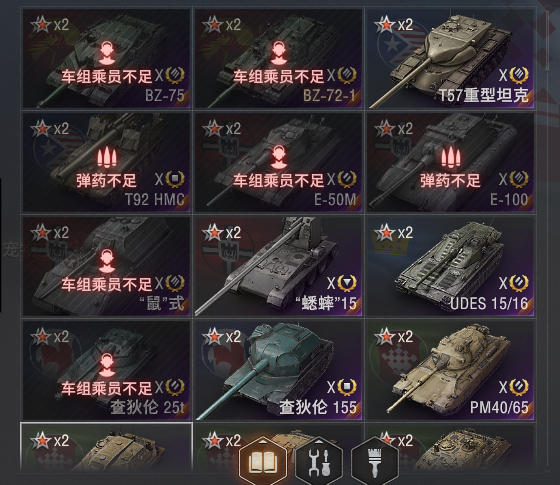Select the highlighted bottom-left tank card

pos(106,447)
